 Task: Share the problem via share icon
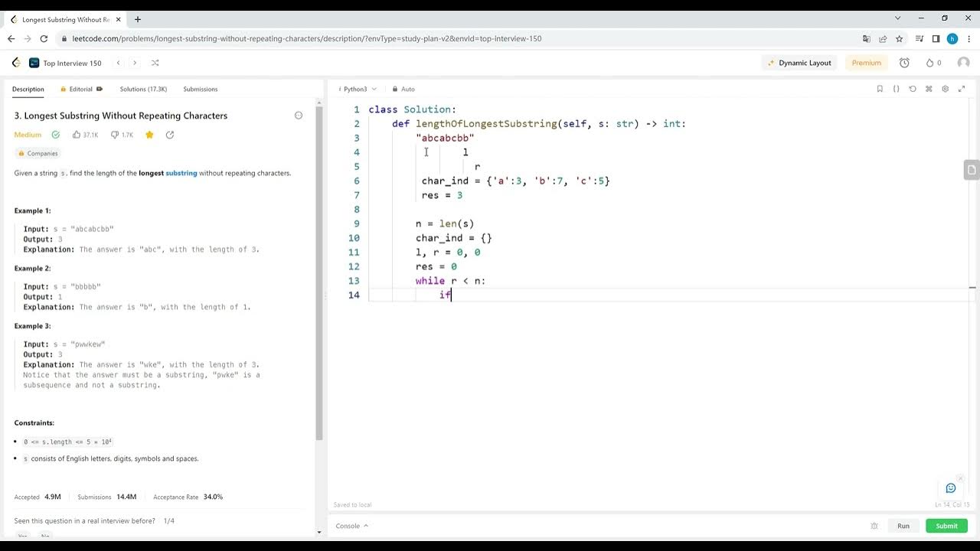point(170,135)
